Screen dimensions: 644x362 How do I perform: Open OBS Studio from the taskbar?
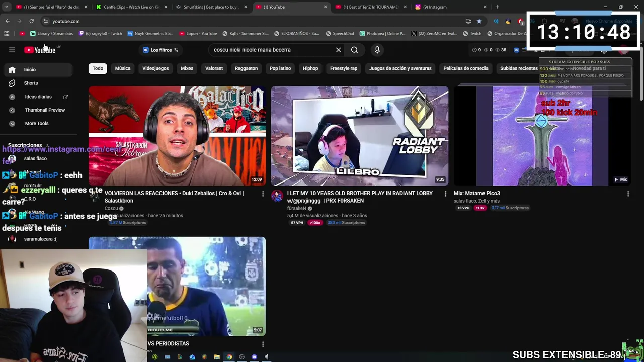click(242, 357)
